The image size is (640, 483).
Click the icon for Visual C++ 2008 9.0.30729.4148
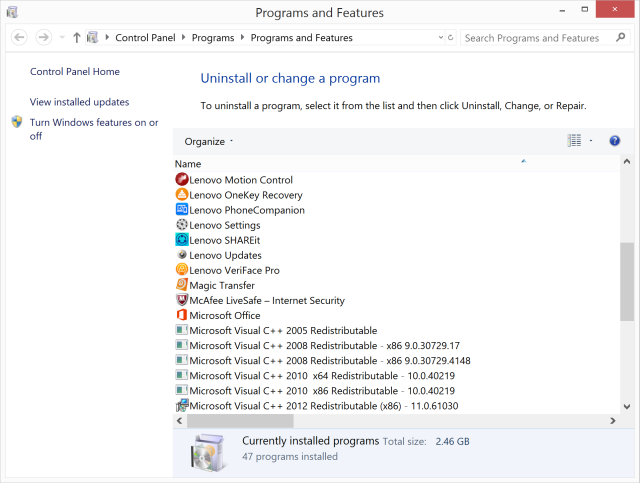182,360
